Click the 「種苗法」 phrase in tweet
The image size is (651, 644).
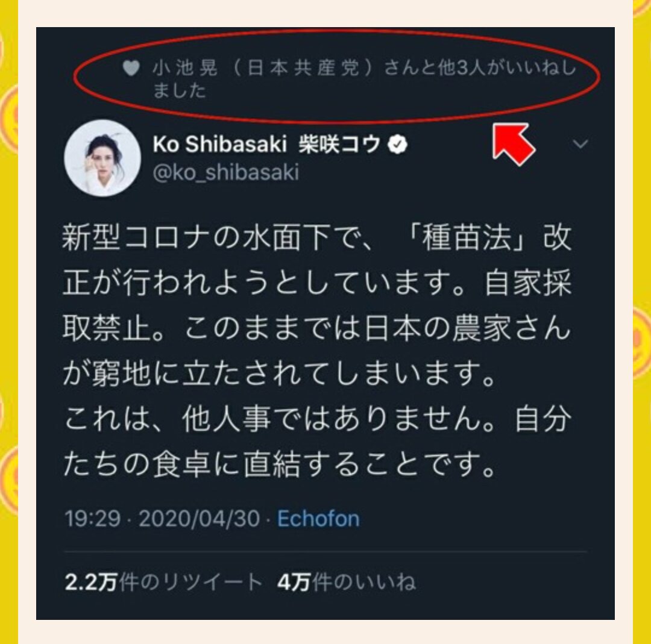[468, 239]
